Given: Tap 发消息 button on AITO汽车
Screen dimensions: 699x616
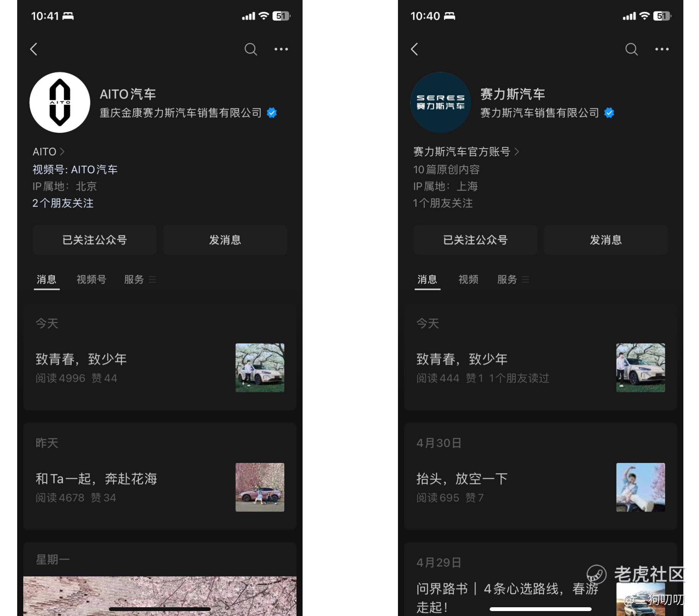Looking at the screenshot, I should coord(225,240).
